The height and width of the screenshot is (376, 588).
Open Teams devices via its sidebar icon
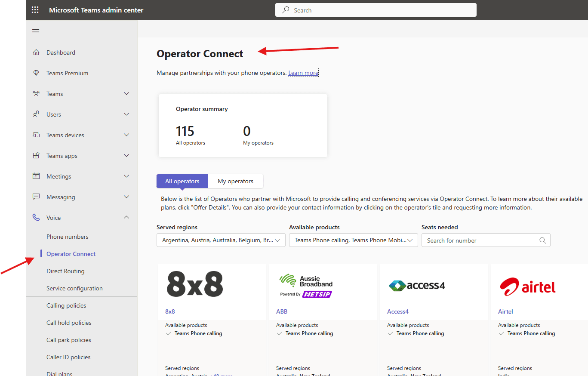tap(36, 135)
